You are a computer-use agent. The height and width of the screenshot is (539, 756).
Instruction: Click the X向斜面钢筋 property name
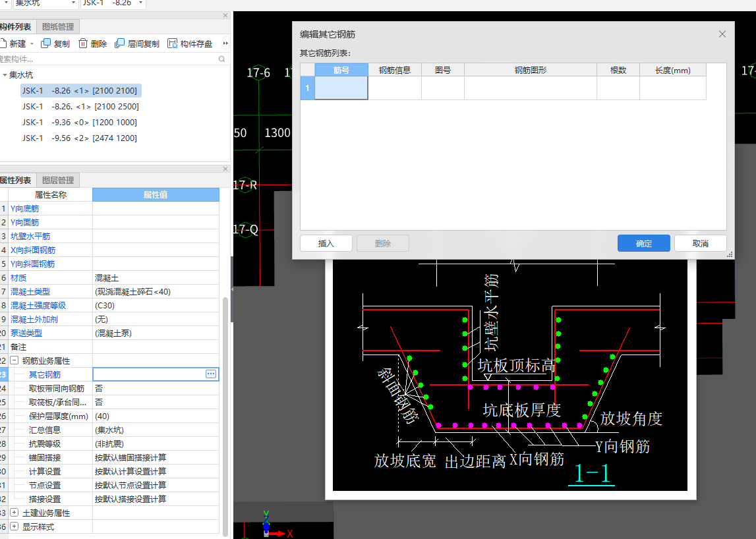[x=33, y=250]
